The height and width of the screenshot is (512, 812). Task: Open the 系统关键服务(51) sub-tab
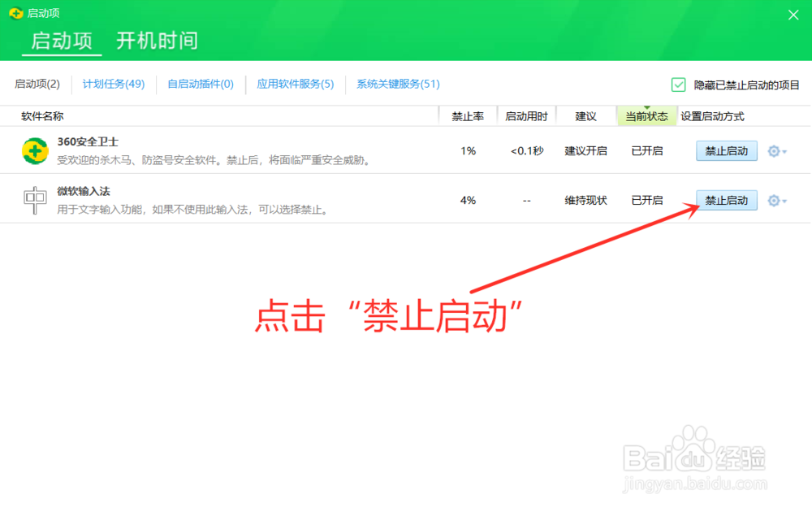point(398,84)
